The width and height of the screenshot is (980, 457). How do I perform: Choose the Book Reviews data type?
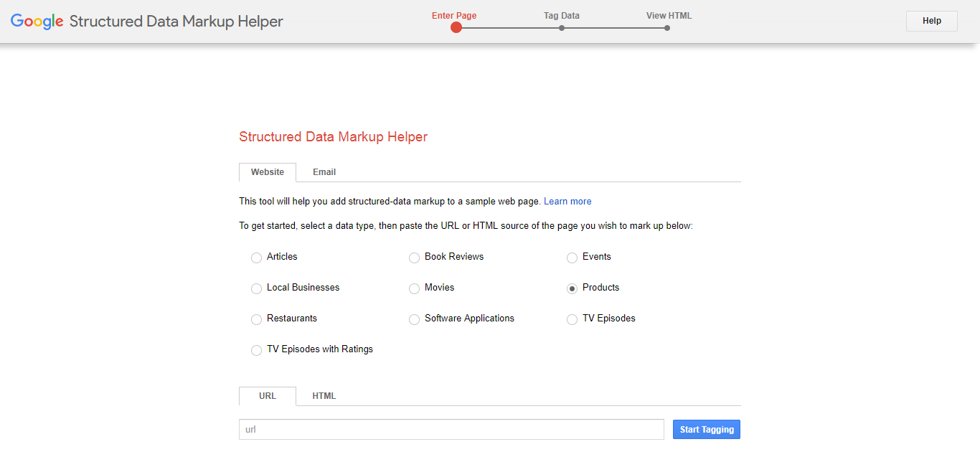coord(415,258)
